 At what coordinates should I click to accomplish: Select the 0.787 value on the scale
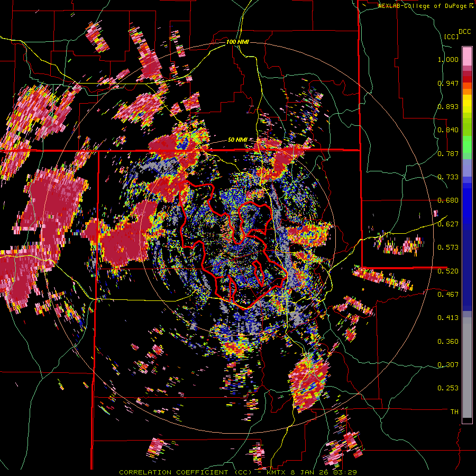pyautogui.click(x=448, y=153)
